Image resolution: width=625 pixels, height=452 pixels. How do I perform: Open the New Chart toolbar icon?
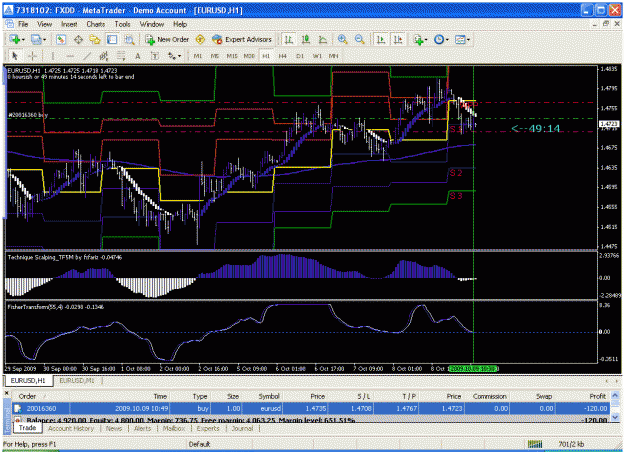[x=15, y=39]
